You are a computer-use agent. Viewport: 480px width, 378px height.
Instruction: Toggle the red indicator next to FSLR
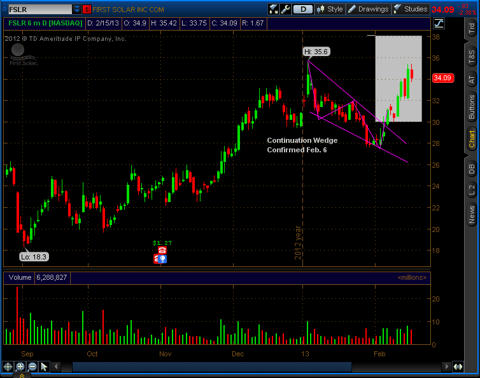click(87, 9)
